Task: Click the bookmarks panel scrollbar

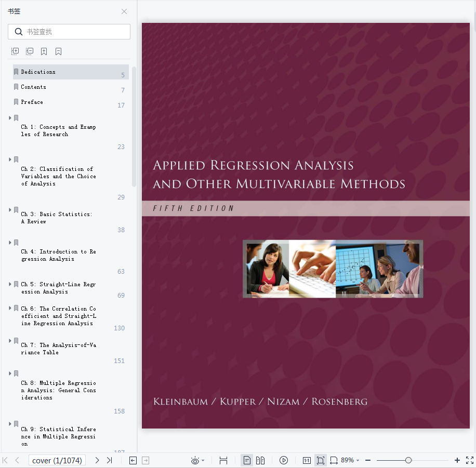Action: tap(134, 127)
